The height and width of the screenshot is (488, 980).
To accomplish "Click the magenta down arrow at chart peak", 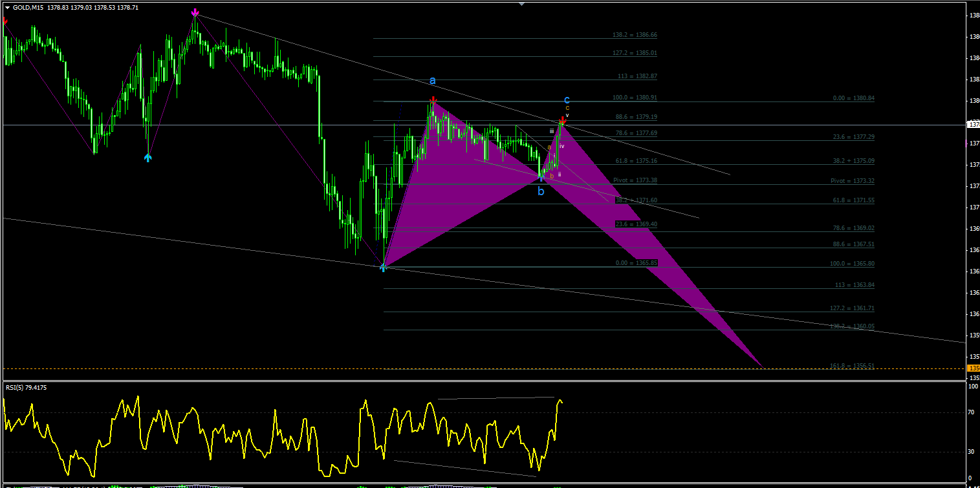I will [195, 12].
